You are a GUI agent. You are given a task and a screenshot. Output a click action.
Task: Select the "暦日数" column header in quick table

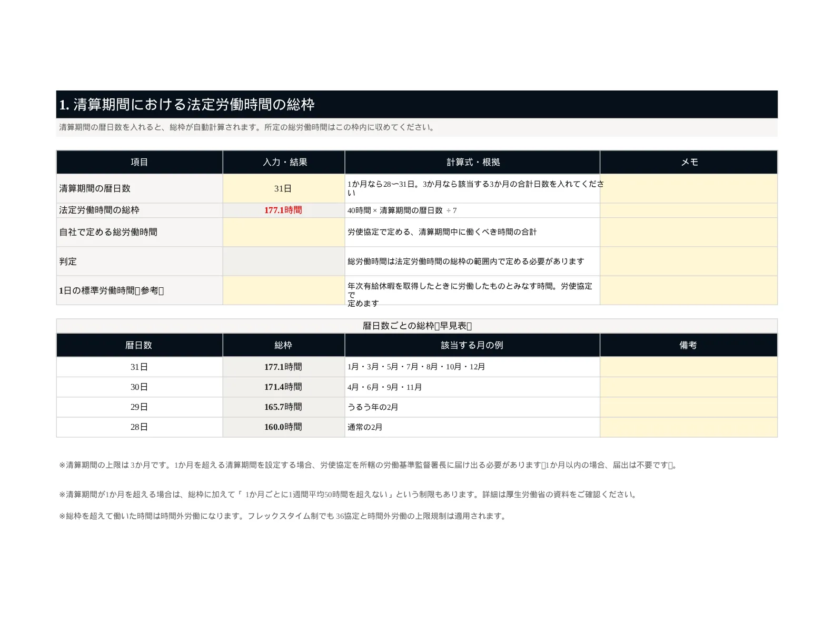pos(140,345)
